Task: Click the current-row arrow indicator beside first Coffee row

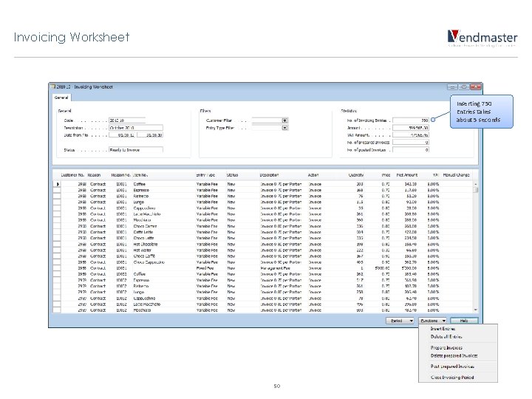Action: [x=58, y=184]
